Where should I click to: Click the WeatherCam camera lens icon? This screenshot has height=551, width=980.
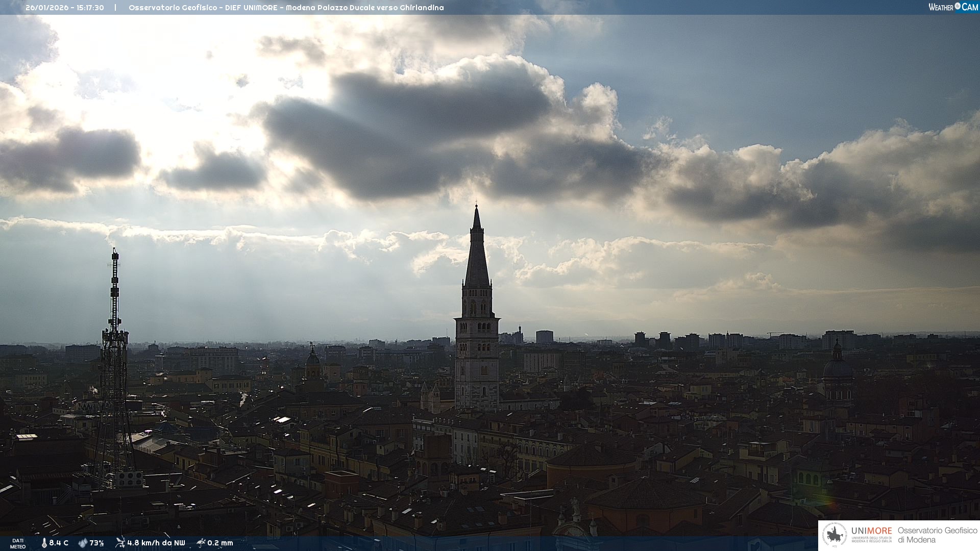[958, 6]
